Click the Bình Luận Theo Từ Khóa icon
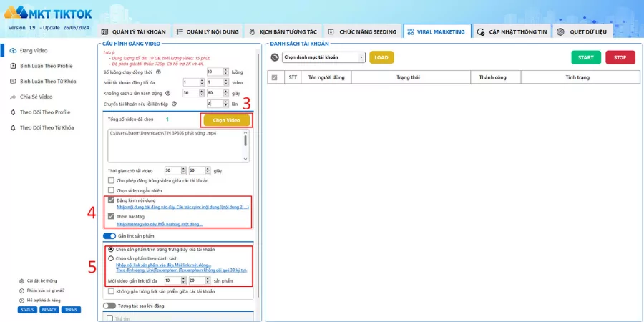 [13, 82]
